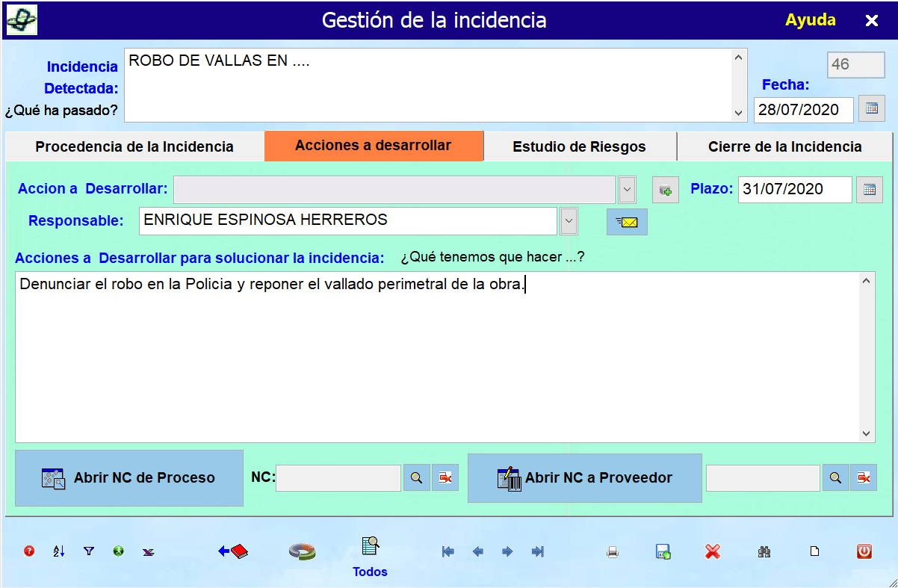Image resolution: width=898 pixels, height=588 pixels.
Task: Click the Responsable field with ENRIQUE ESPINOSA HERREROS
Action: (x=348, y=220)
